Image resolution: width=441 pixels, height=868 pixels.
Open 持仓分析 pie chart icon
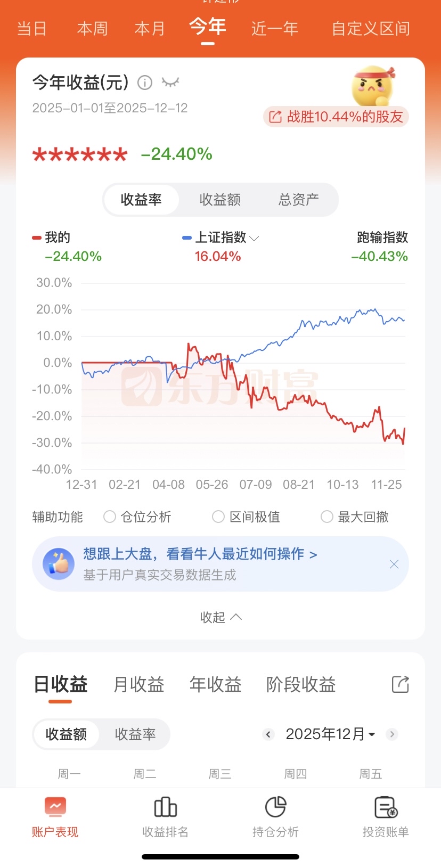click(275, 807)
